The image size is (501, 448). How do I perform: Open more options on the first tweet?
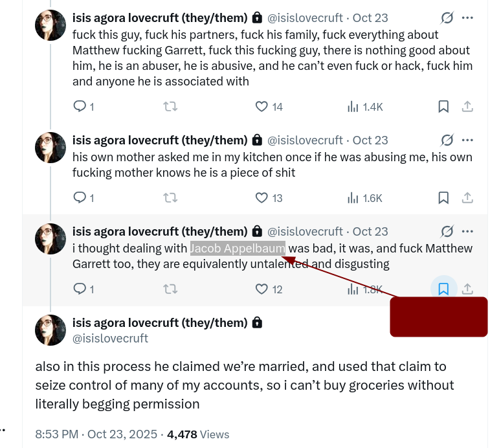(467, 17)
